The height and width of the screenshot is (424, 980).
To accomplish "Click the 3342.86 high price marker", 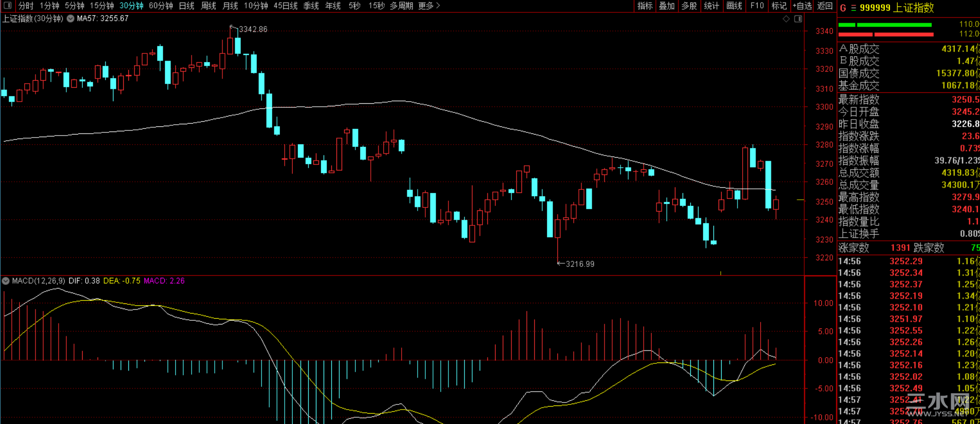I will point(253,29).
